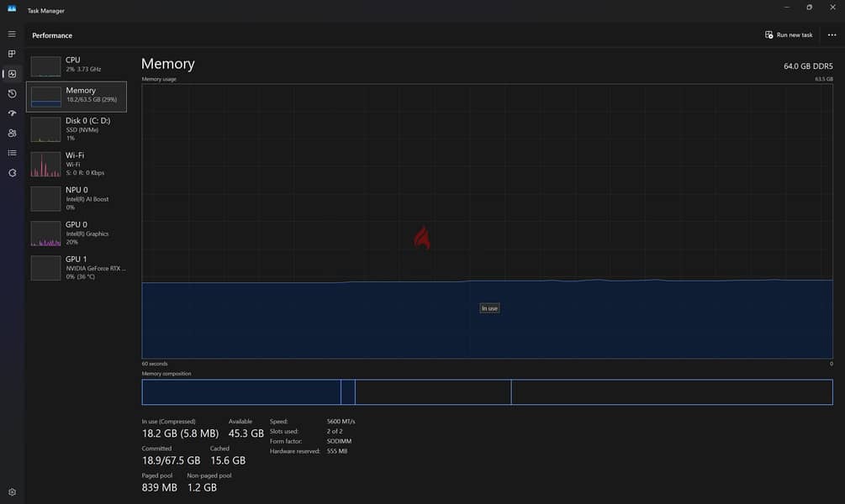This screenshot has height=504, width=845.
Task: Click Run new task button
Action: point(789,35)
